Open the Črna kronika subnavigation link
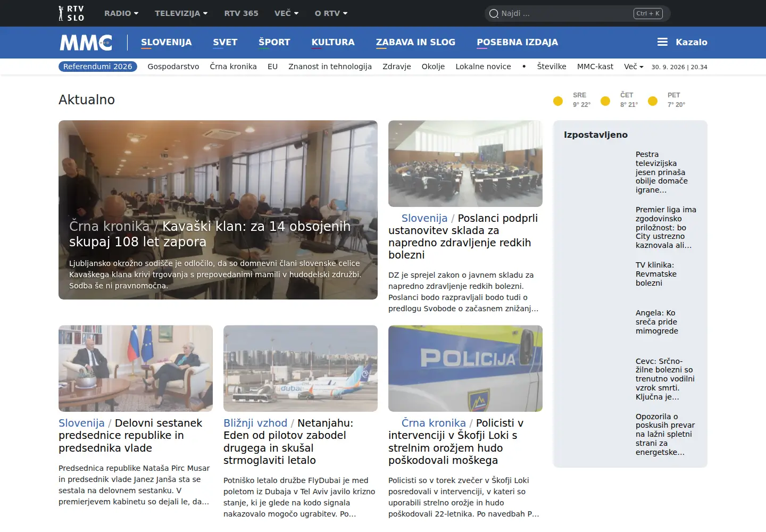 234,66
